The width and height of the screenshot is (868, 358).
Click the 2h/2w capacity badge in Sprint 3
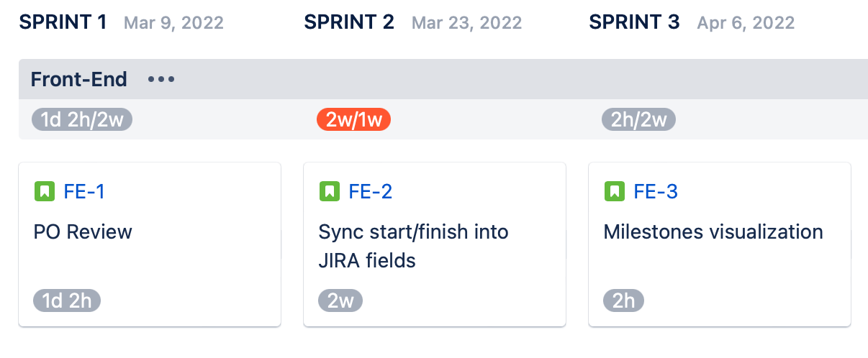[x=638, y=120]
